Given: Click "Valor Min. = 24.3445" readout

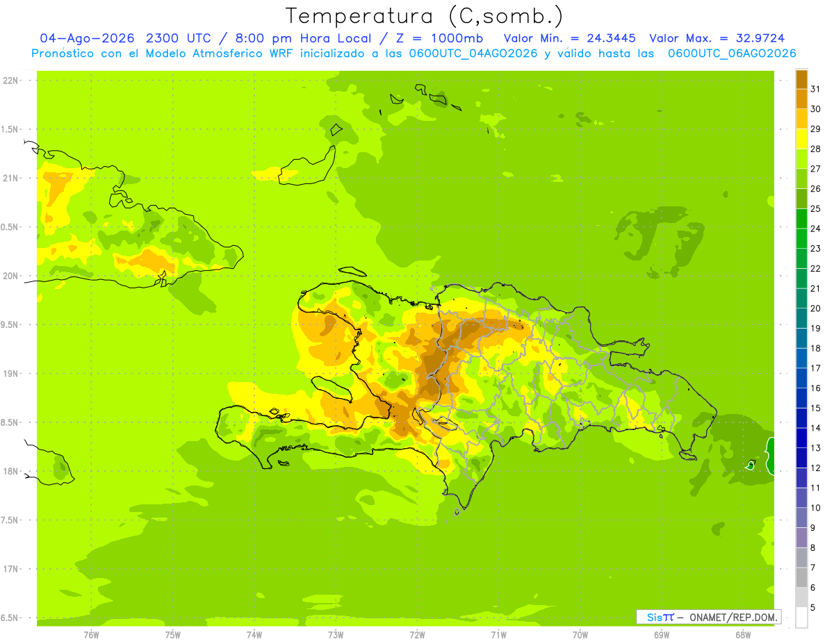Looking at the screenshot, I should coord(570,38).
